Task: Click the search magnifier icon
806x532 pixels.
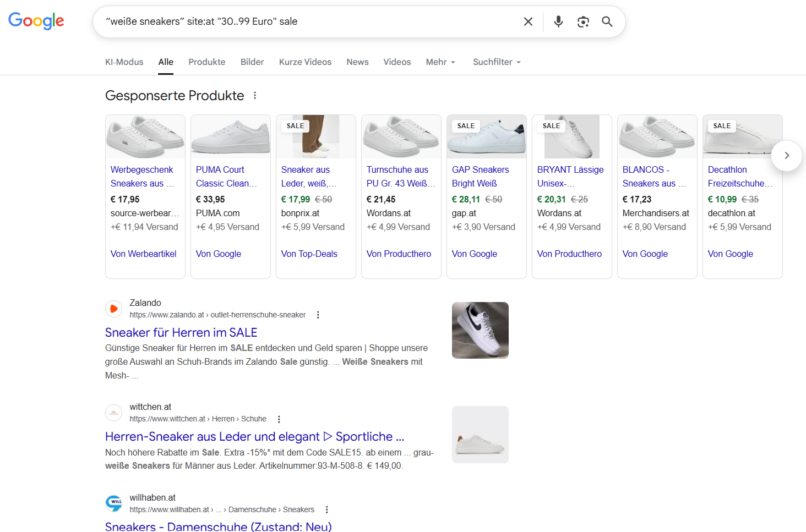Action: (607, 21)
